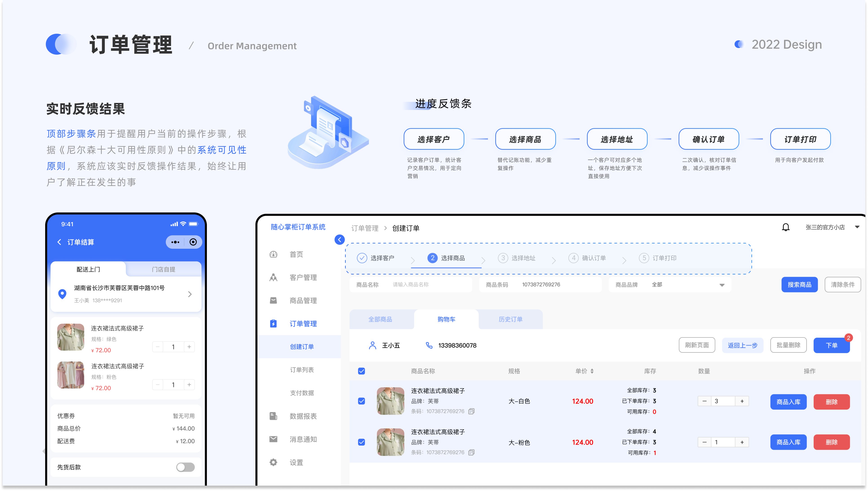Select the 客户管理 sidebar icon
Screen dimensions: 868x491
tap(273, 277)
